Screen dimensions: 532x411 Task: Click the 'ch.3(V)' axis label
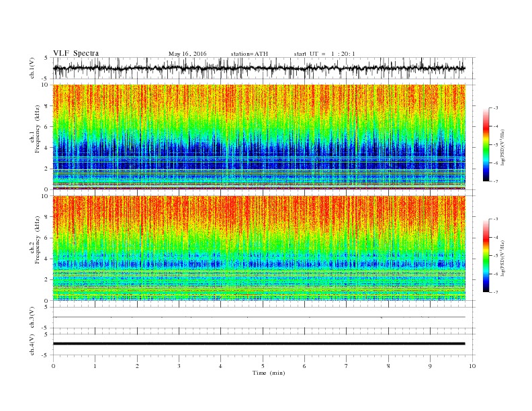[32, 317]
